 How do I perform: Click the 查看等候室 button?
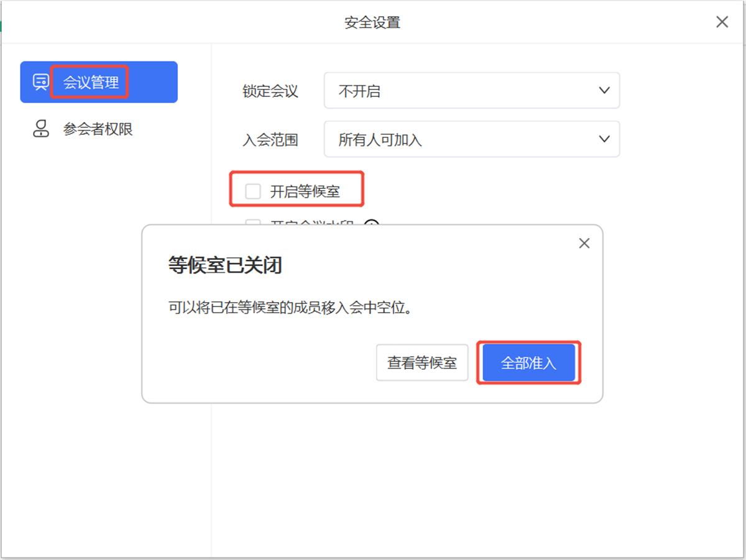[422, 363]
